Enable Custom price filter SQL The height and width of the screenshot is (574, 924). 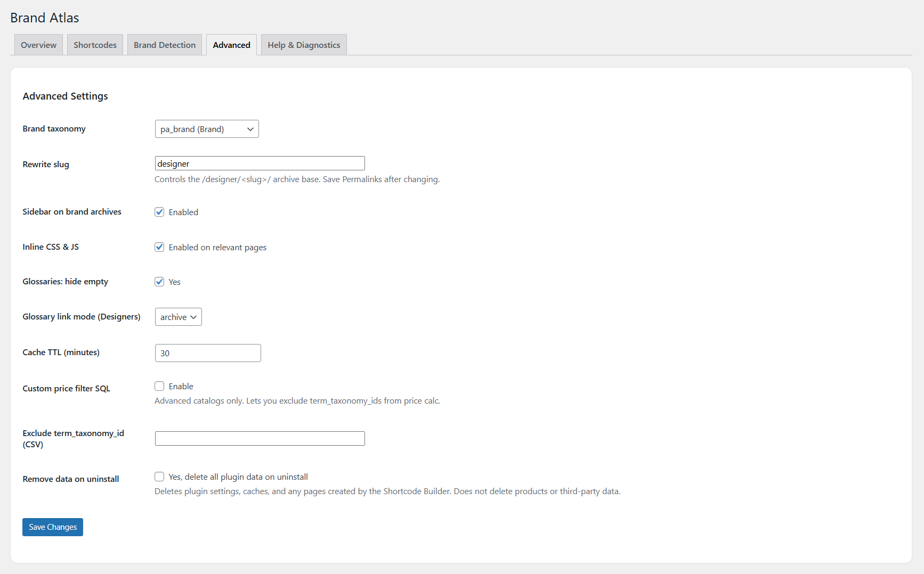point(159,386)
